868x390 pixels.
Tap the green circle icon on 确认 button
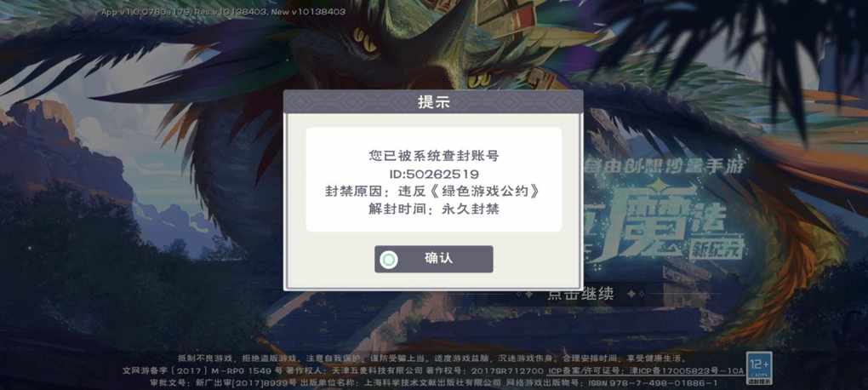389,259
